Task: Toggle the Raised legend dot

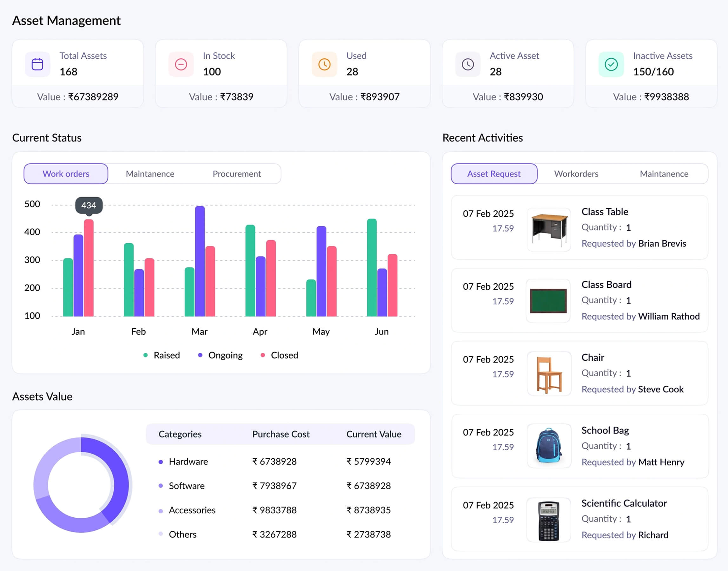Action: 145,355
